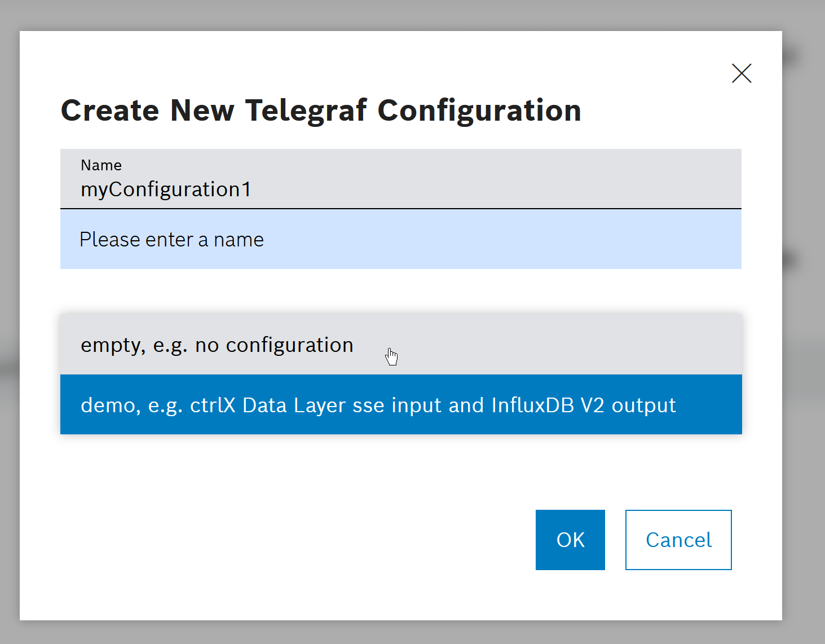Confirm with the OK button

click(570, 540)
